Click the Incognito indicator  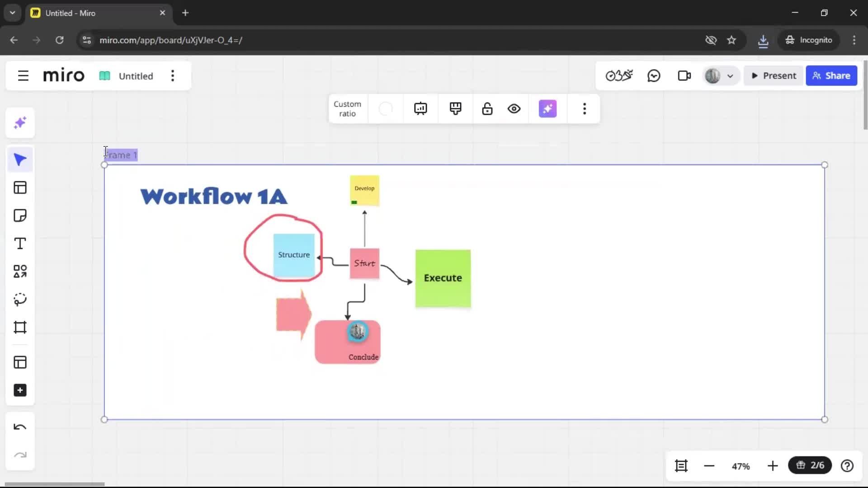point(809,40)
